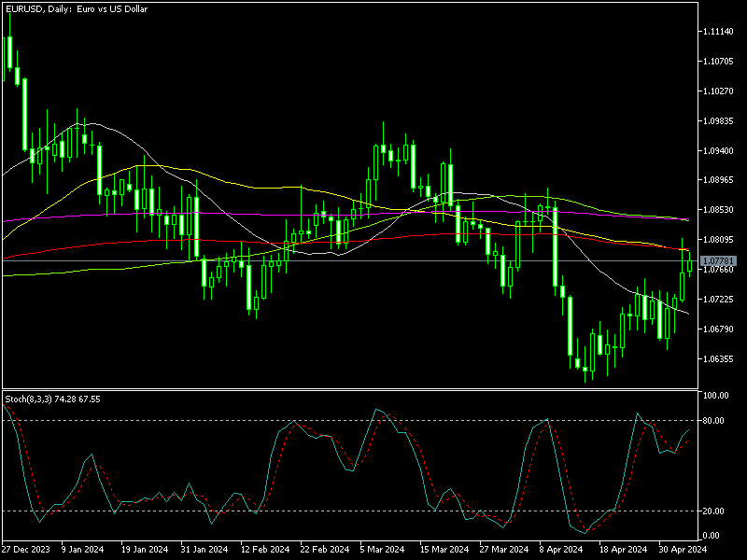Select the current price label 1.07781
This screenshot has width=747, height=560.
718,260
